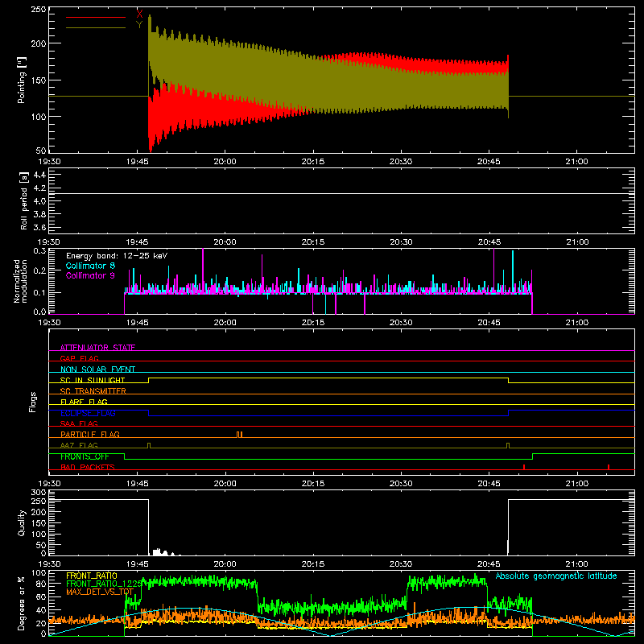Click the 'Degrees or %' axis title
Image resolution: width=644 pixels, height=644 pixels.
[x=22, y=603]
